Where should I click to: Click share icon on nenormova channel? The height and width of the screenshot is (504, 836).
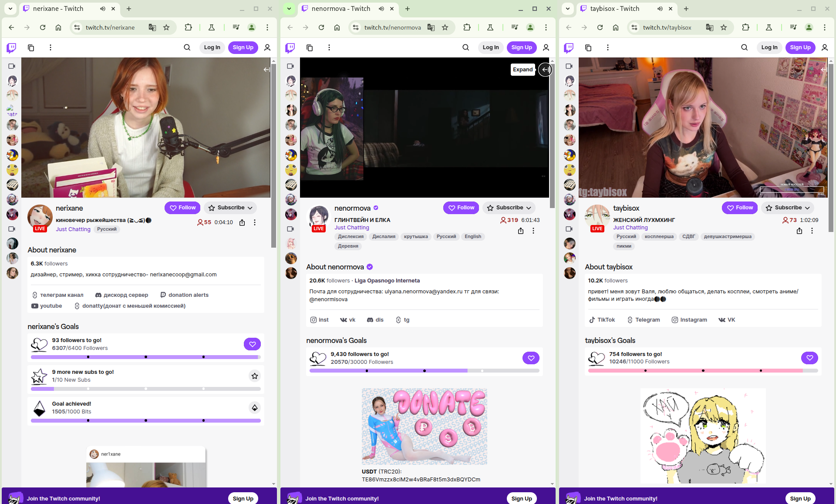(x=521, y=231)
